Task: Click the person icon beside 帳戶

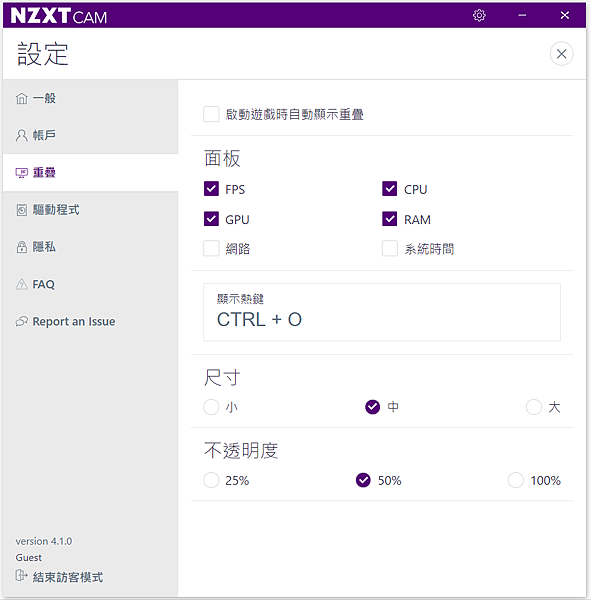Action: (21, 135)
